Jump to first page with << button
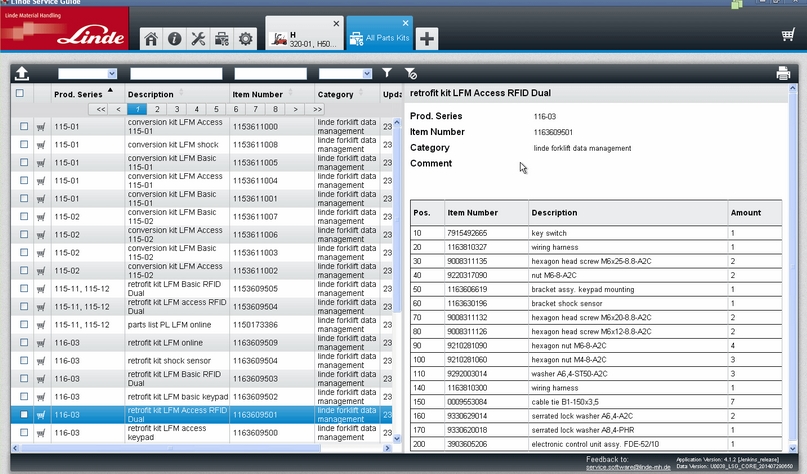The image size is (807, 474). [x=100, y=109]
